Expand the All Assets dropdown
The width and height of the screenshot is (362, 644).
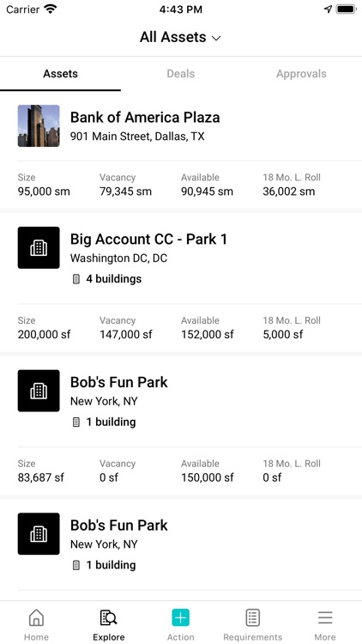click(181, 38)
